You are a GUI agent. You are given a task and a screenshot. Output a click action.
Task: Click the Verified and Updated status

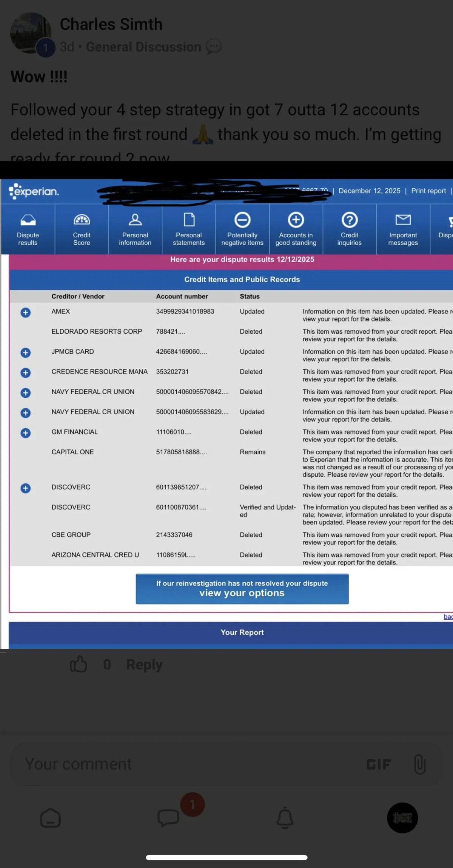[x=268, y=511]
